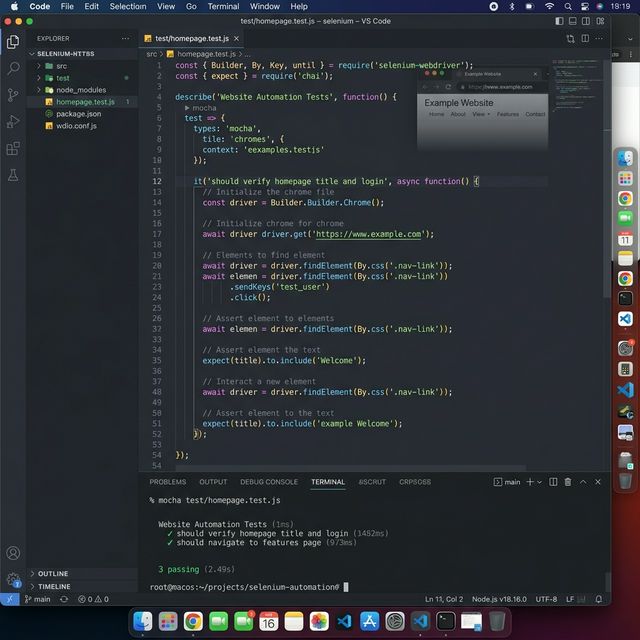
Task: Collapse the SELENIUM-HTTBS root folder
Action: coord(32,53)
